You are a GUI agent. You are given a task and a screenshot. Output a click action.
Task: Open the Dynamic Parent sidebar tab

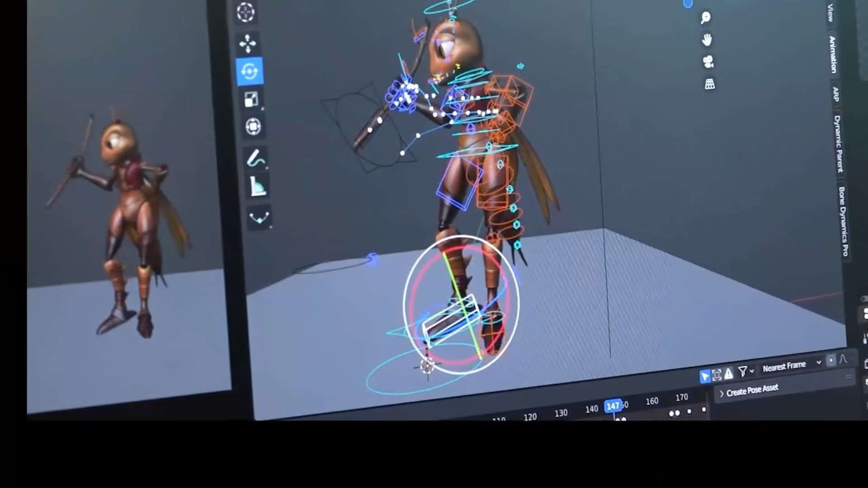point(838,144)
